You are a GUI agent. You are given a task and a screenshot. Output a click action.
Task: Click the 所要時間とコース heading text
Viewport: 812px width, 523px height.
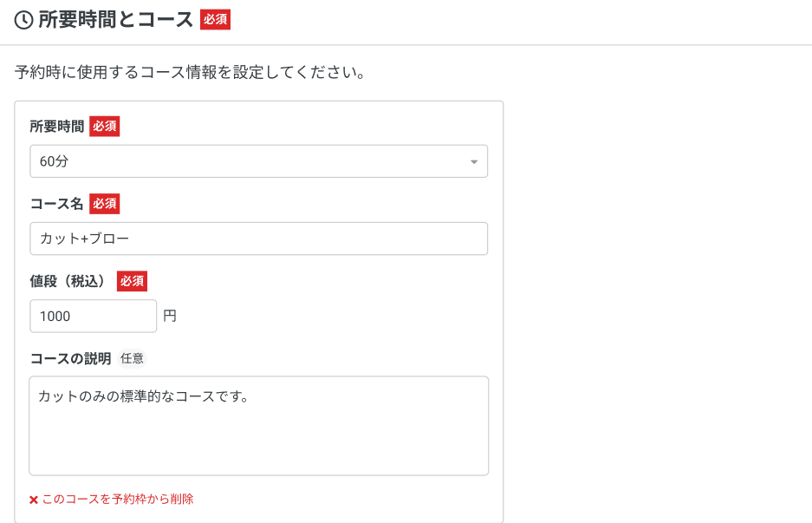[x=115, y=21]
